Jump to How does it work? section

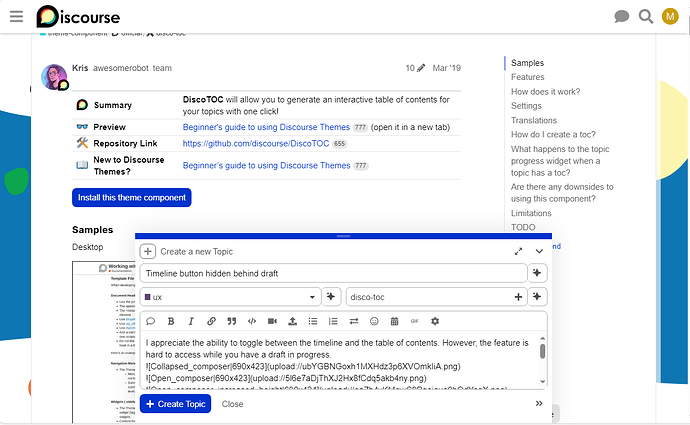pos(545,92)
